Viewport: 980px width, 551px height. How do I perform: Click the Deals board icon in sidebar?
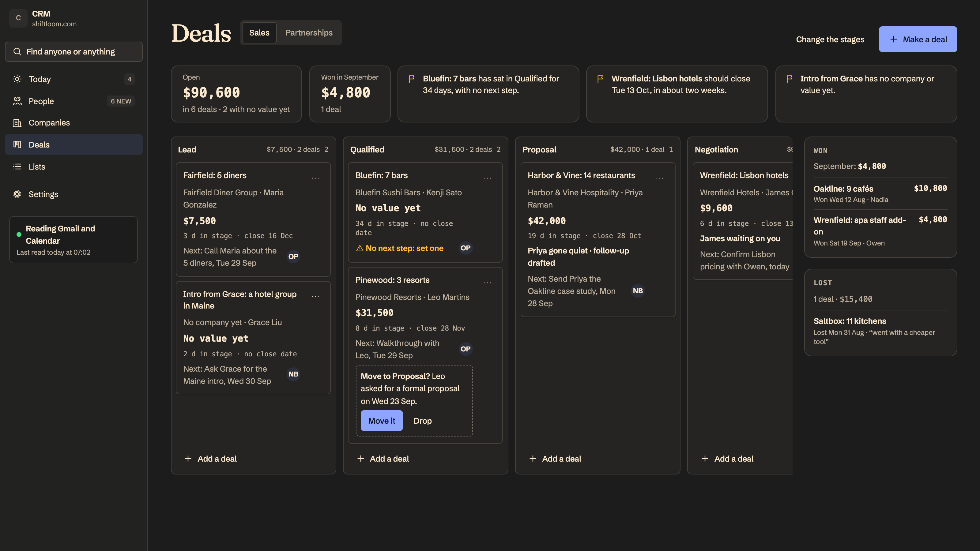(x=17, y=144)
